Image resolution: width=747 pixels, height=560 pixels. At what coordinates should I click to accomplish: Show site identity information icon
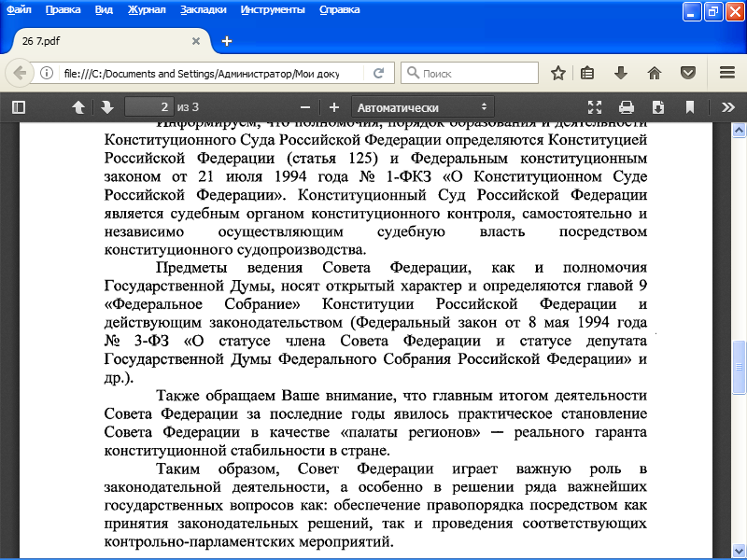click(47, 74)
